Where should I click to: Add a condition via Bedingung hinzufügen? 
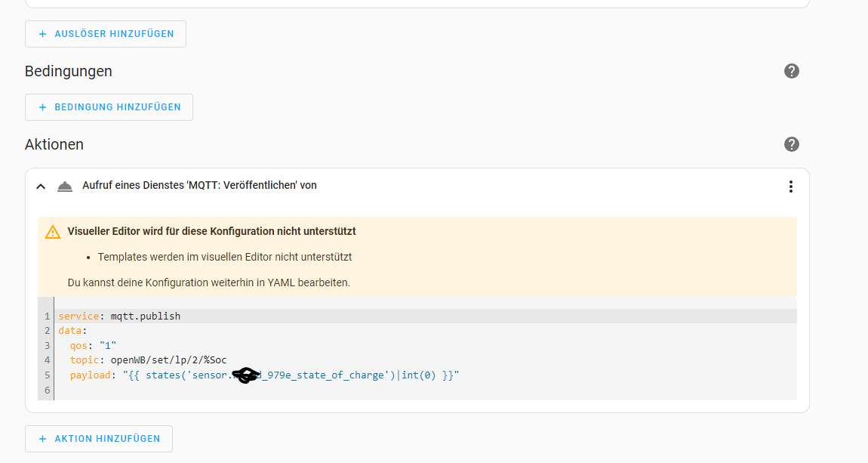click(x=109, y=107)
